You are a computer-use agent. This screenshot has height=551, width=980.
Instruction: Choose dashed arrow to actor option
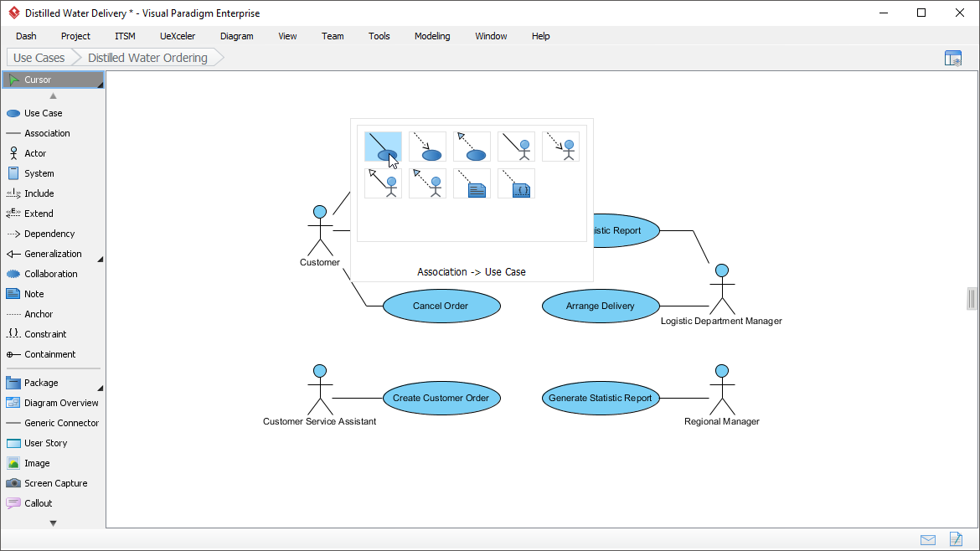click(x=560, y=147)
